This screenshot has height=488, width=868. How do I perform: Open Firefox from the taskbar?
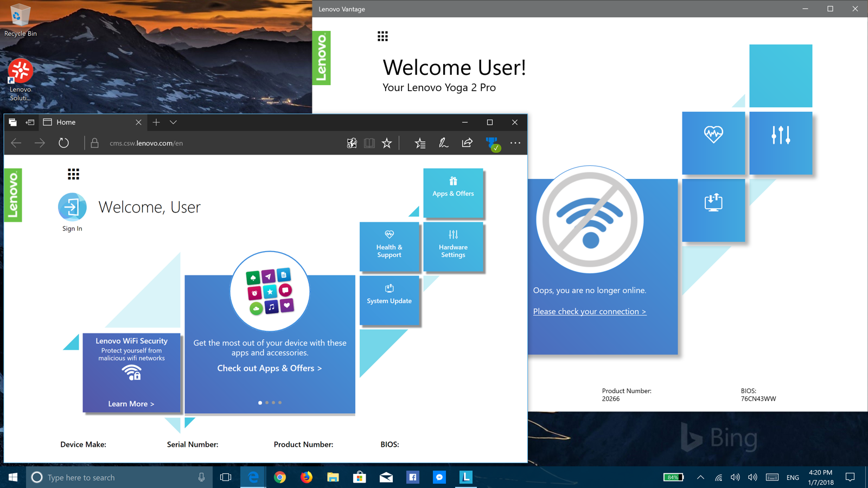pos(307,478)
